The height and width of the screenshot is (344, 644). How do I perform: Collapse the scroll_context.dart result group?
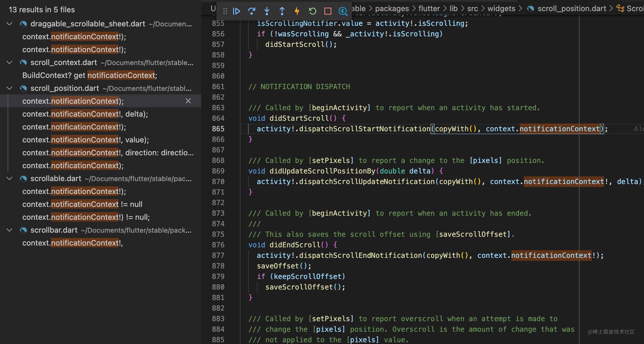[9, 62]
